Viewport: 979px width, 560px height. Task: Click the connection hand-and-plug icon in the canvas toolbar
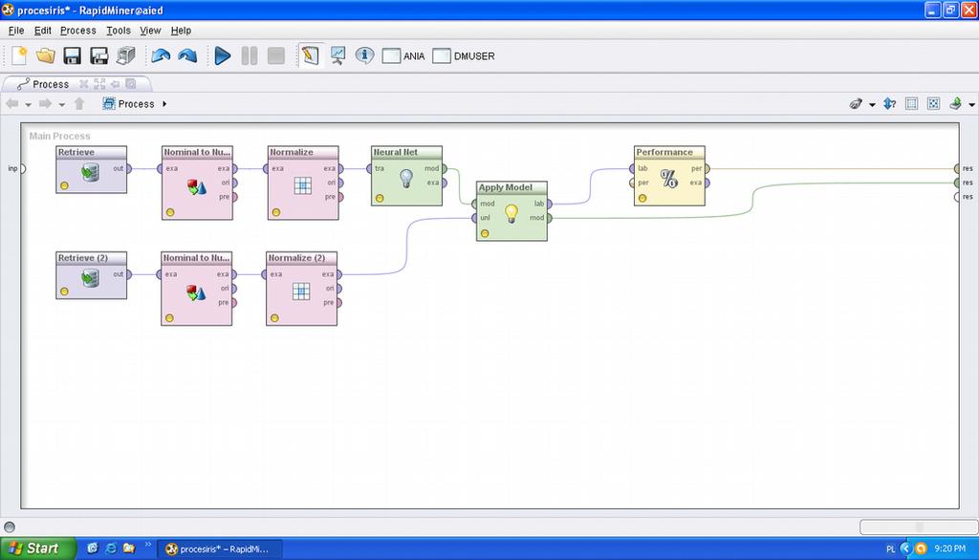pyautogui.click(x=856, y=103)
